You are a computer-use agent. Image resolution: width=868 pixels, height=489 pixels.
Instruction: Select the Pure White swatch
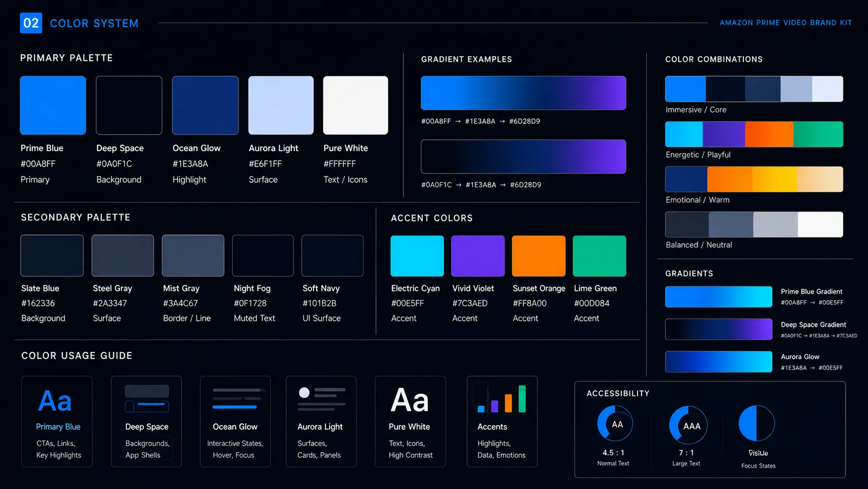(356, 105)
